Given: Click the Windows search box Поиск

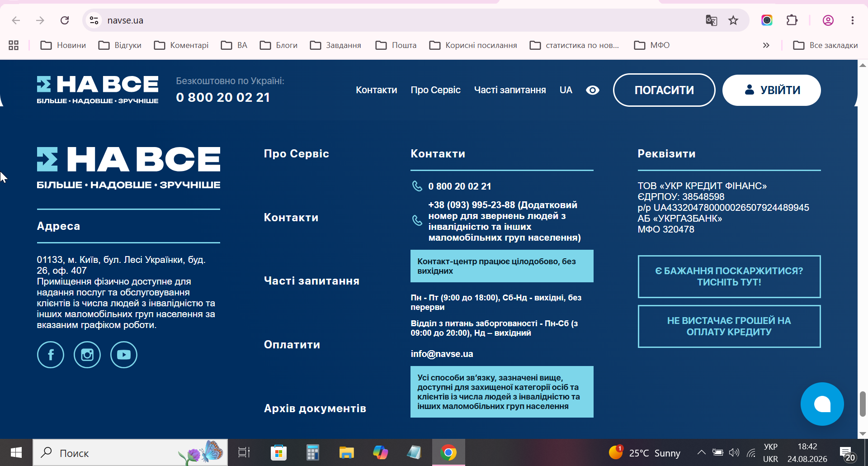Looking at the screenshot, I should (130, 452).
